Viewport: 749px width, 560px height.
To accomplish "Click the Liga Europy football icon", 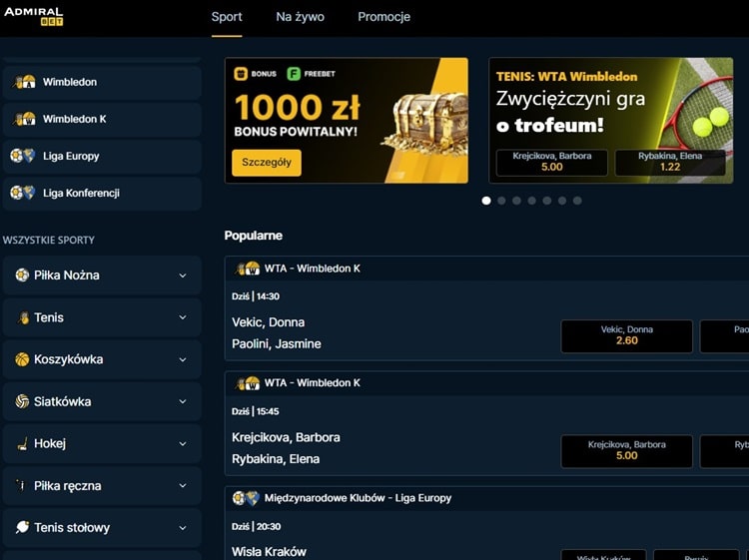I will pyautogui.click(x=22, y=156).
